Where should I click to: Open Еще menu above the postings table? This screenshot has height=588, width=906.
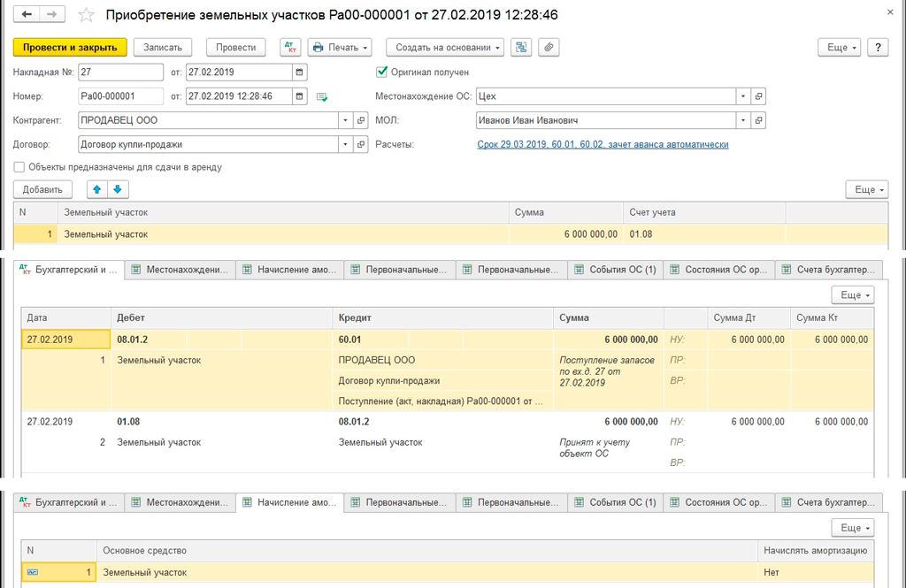click(x=853, y=295)
